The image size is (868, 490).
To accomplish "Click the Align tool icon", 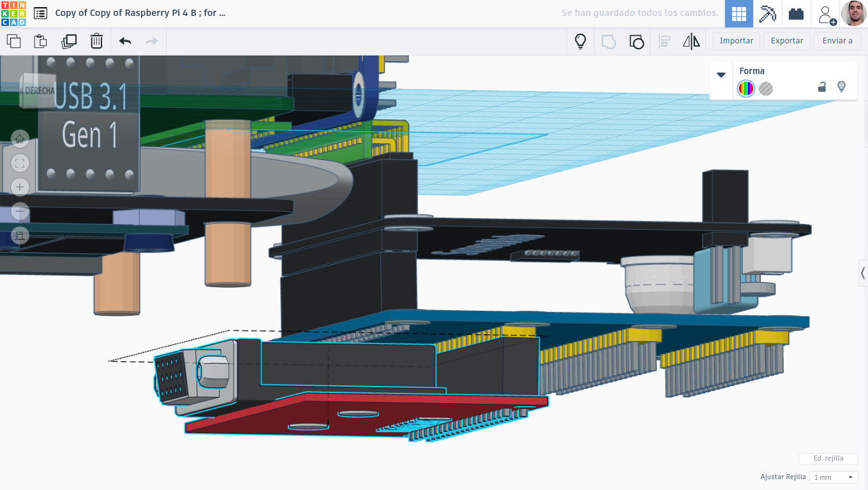I will [664, 41].
